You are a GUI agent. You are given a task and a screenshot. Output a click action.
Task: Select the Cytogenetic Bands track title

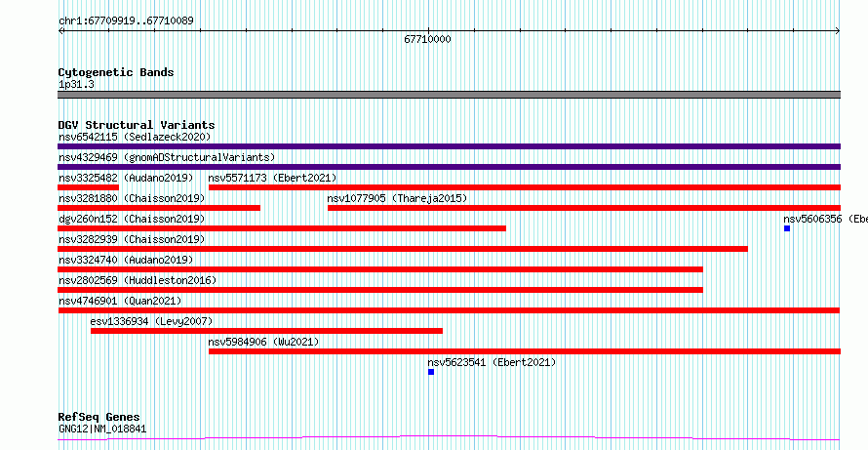coord(116,72)
